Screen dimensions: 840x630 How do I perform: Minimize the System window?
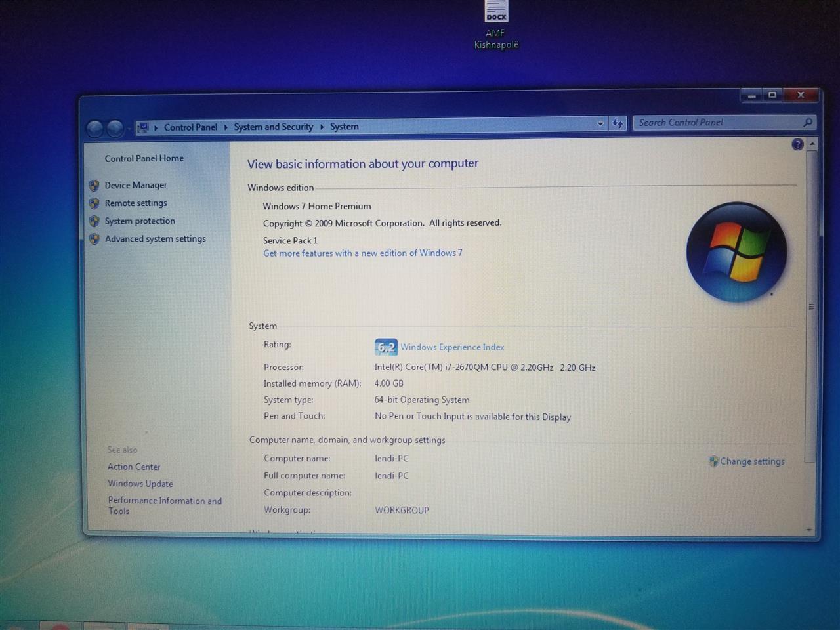[x=751, y=96]
